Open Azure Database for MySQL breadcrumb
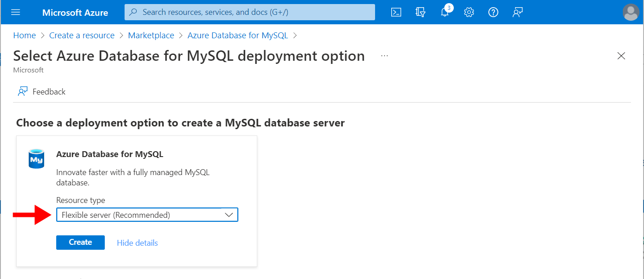Viewport: 644px width, 279px height. pyautogui.click(x=237, y=36)
